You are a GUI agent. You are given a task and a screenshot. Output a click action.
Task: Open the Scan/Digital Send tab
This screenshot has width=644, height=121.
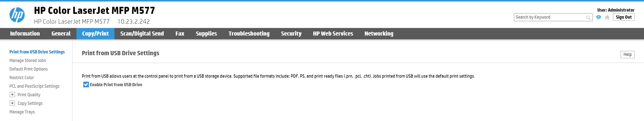[142, 34]
